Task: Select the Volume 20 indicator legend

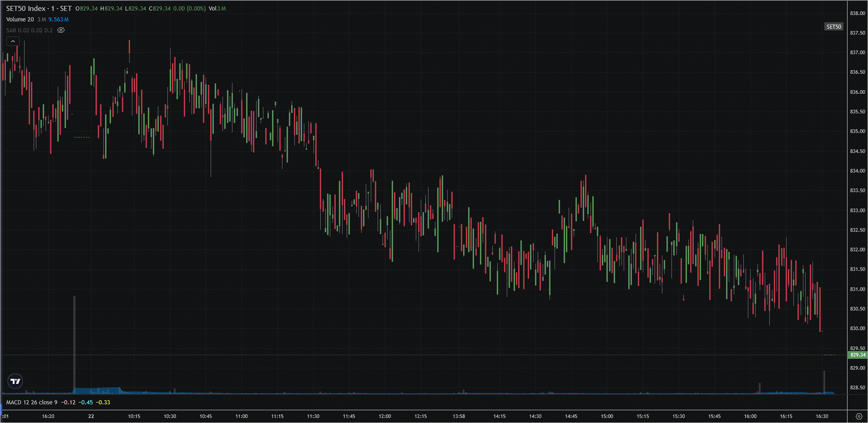Action: click(x=20, y=20)
